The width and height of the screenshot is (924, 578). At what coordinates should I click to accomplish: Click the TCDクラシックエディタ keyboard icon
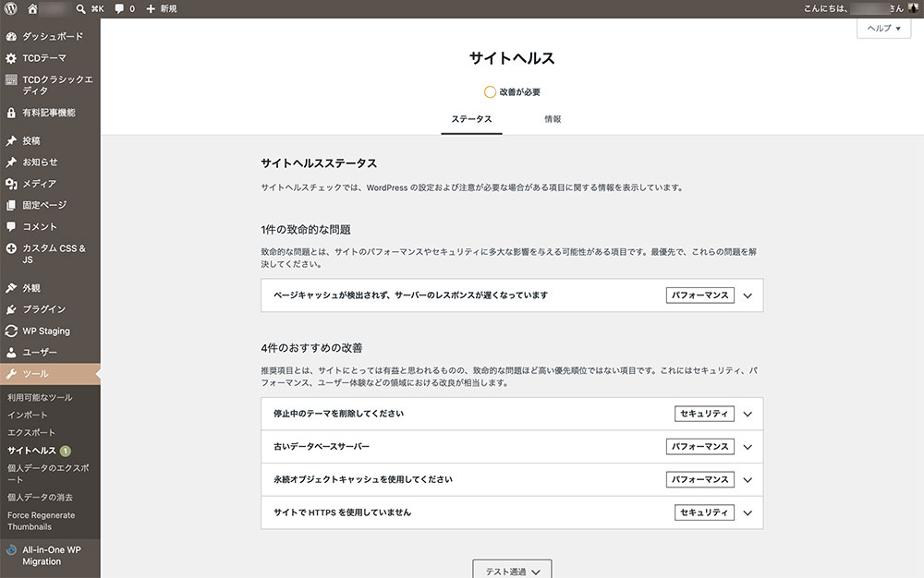point(11,80)
